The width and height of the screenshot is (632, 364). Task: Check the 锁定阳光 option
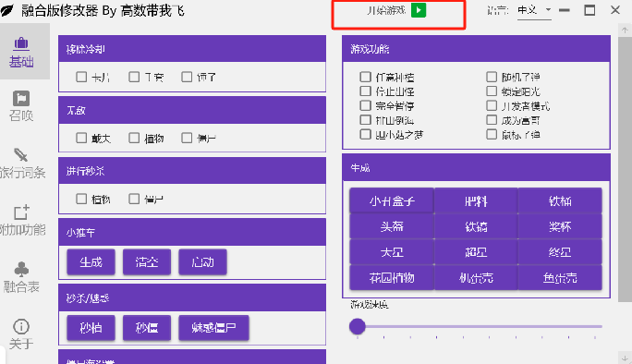pyautogui.click(x=492, y=91)
